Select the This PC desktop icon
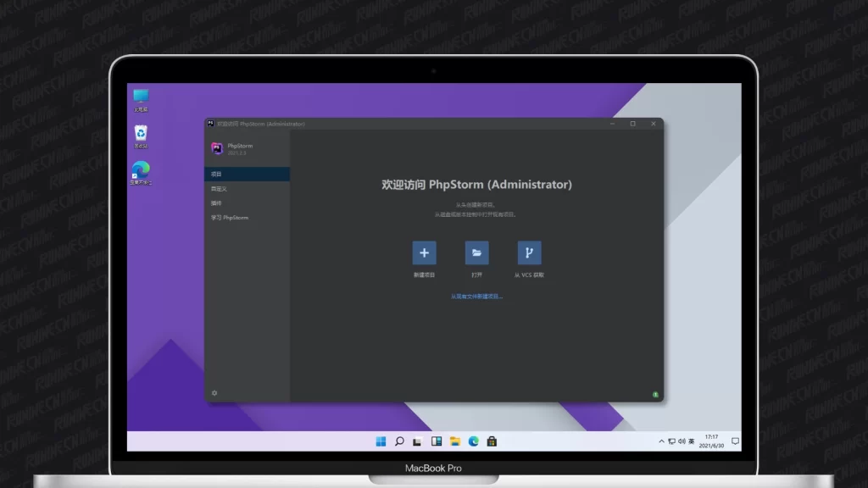 [x=141, y=98]
